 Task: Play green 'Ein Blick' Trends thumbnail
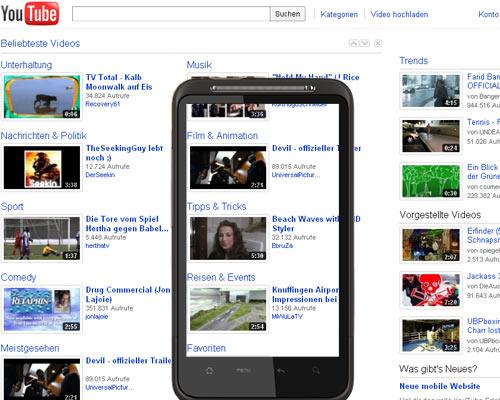(x=431, y=181)
